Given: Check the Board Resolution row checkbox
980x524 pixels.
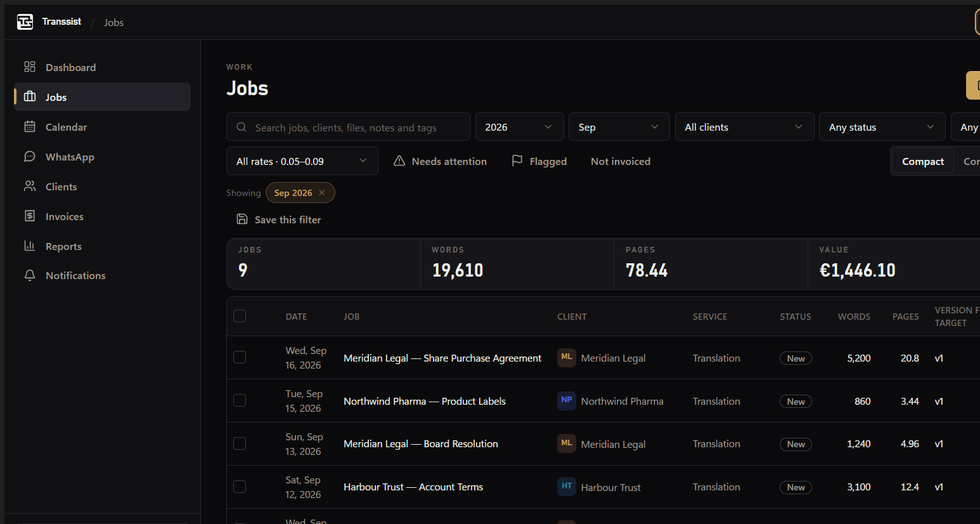Looking at the screenshot, I should pyautogui.click(x=240, y=443).
